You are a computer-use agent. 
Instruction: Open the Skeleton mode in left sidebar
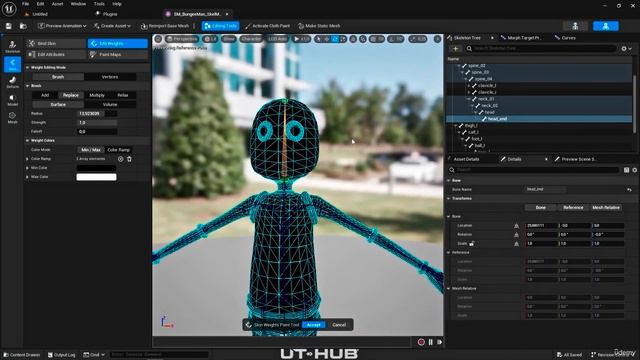(12, 47)
